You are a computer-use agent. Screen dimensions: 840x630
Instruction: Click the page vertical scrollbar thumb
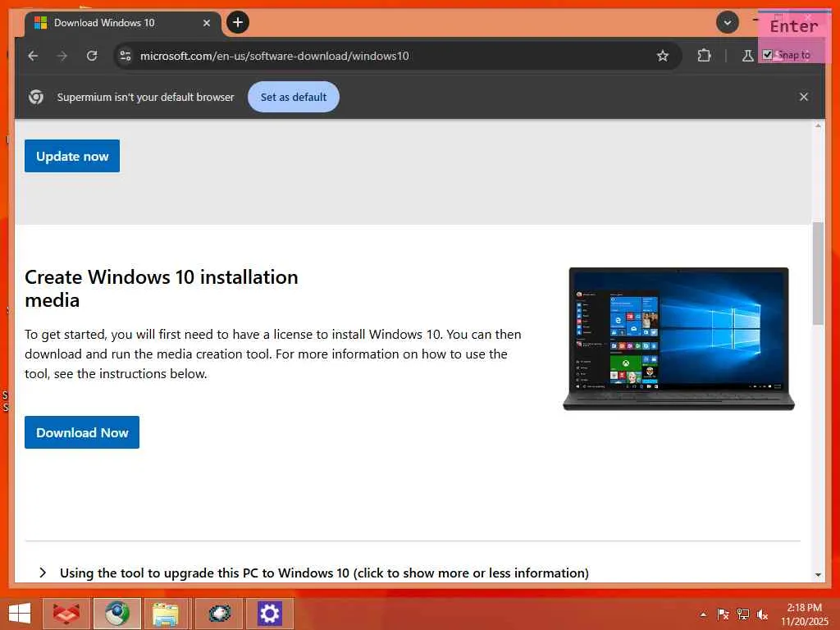[x=818, y=273]
